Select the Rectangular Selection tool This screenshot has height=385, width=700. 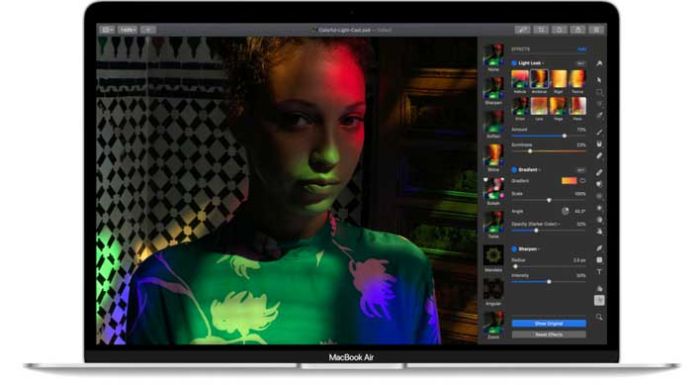[x=599, y=92]
